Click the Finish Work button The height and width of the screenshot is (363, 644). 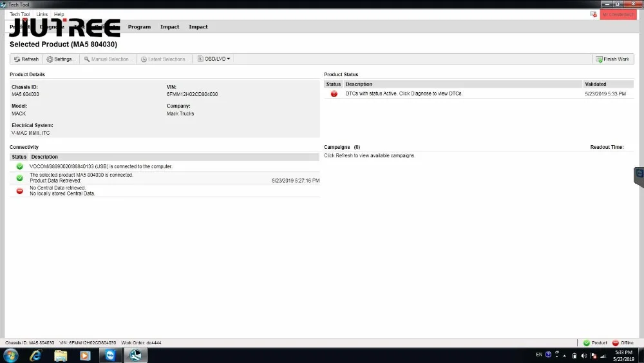point(613,59)
